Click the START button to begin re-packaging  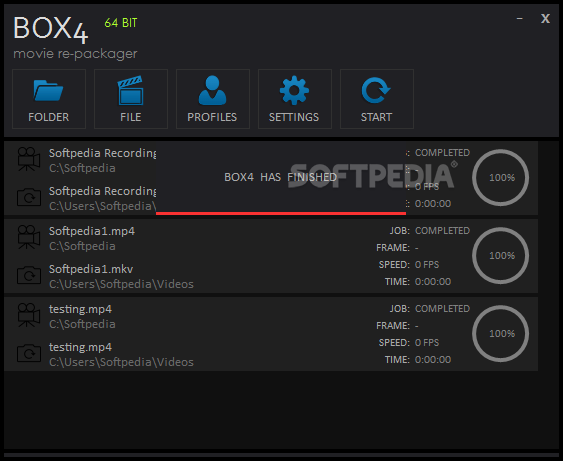377,99
